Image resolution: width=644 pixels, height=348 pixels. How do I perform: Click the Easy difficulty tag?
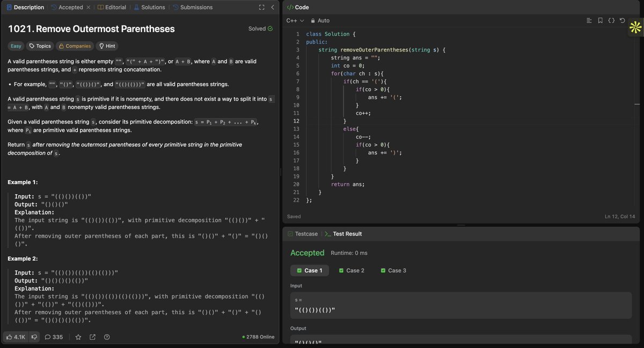coord(16,46)
